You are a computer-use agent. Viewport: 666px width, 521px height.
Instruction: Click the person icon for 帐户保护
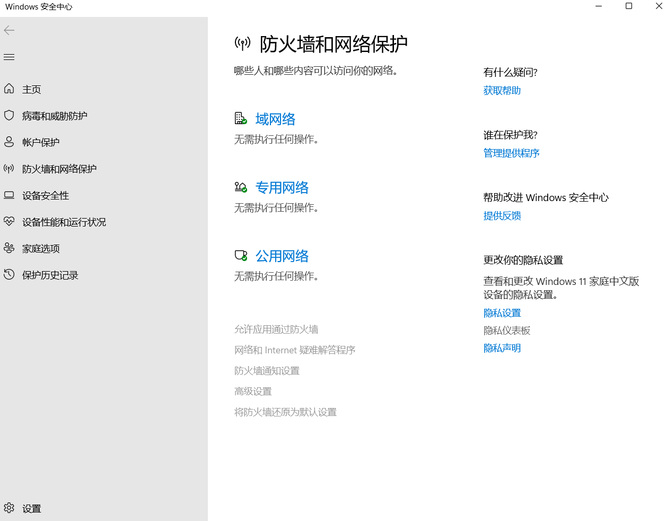point(9,142)
